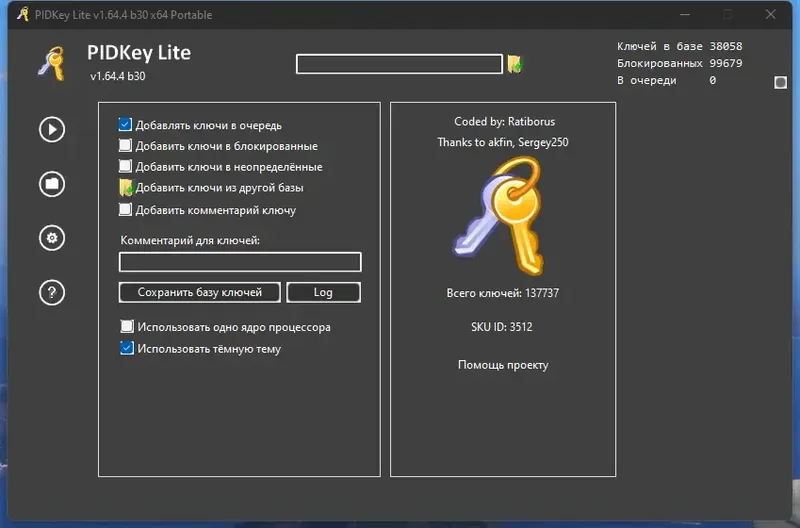Minimize the PIDKey Lite window
Screen dimensions: 800x528
685,15
